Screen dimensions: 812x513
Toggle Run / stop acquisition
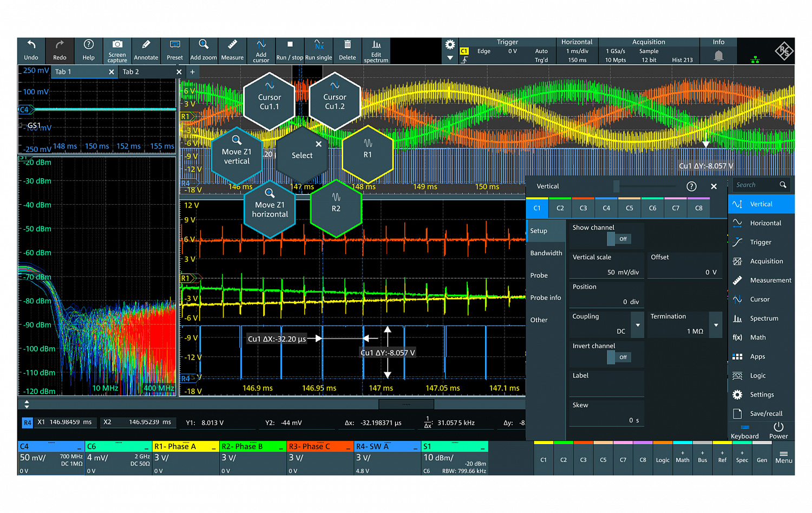point(290,50)
